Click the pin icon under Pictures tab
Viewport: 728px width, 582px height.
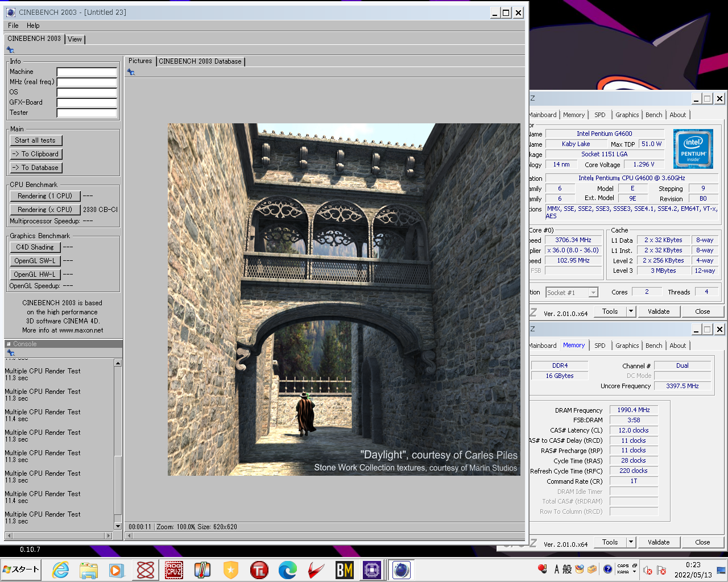pyautogui.click(x=131, y=72)
